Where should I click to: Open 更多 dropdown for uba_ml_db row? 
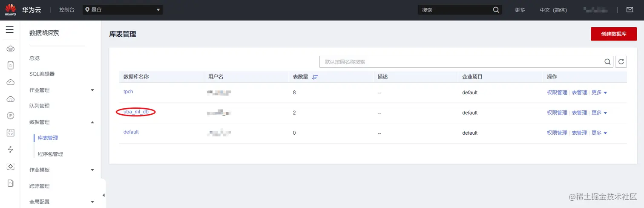[x=599, y=113]
